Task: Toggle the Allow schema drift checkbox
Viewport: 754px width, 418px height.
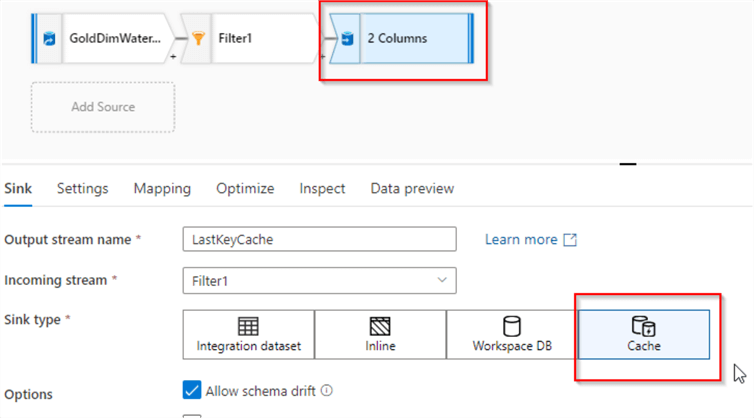Action: 192,390
